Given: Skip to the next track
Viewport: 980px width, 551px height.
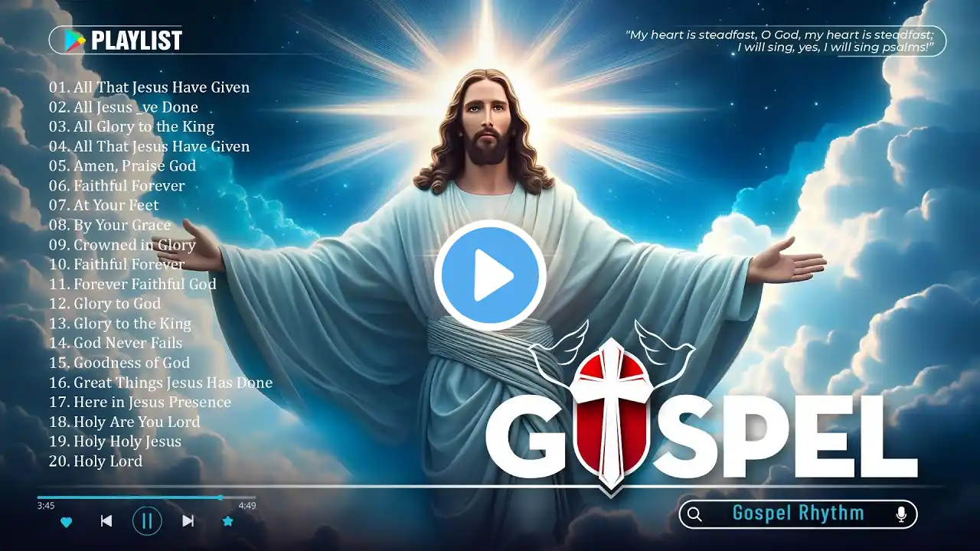Looking at the screenshot, I should 188,521.
